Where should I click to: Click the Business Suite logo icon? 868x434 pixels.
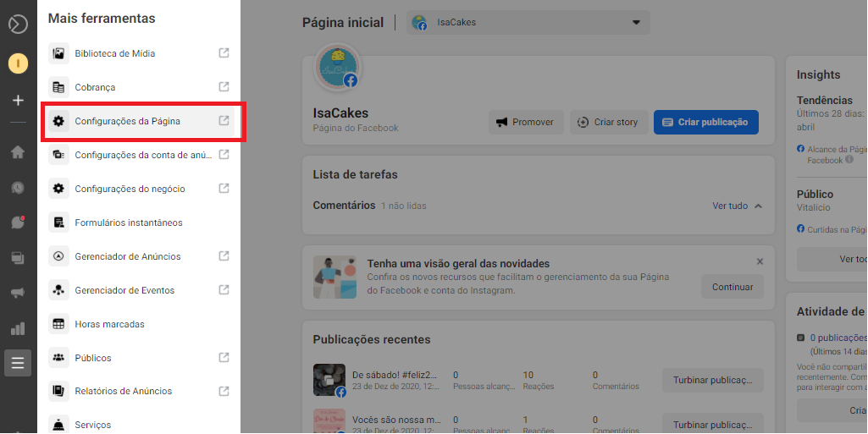click(x=18, y=25)
